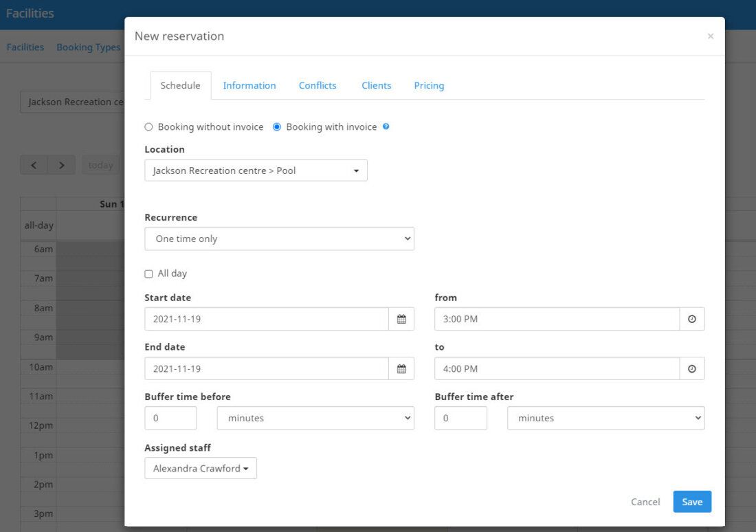Viewport: 756px width, 532px height.
Task: Open the Recurrence dropdown
Action: [x=278, y=239]
